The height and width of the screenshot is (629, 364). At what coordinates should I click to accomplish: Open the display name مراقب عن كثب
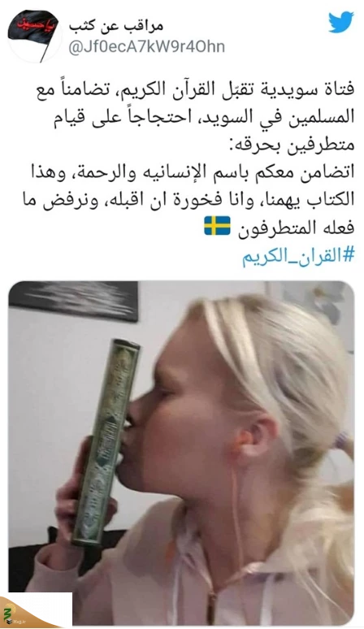[x=116, y=26]
